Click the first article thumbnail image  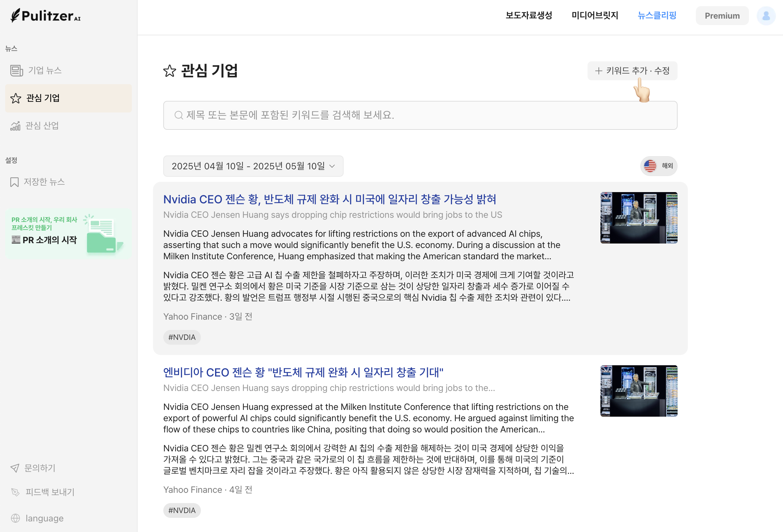tap(638, 218)
